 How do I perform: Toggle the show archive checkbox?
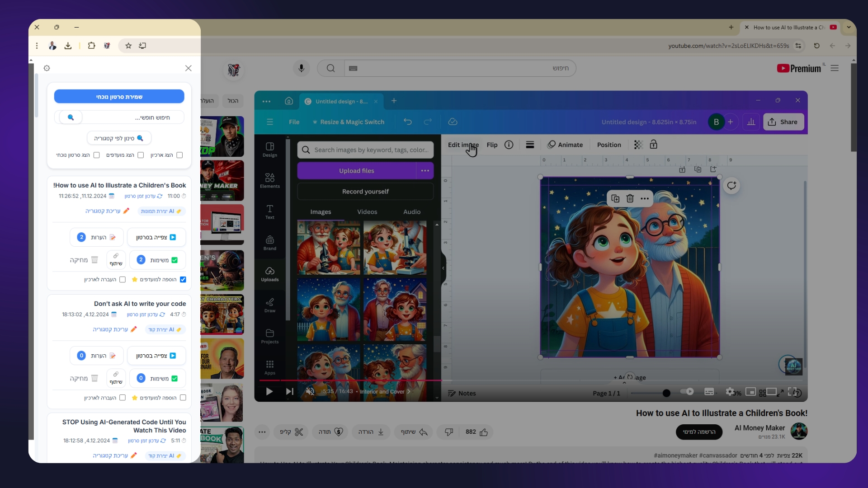click(179, 155)
